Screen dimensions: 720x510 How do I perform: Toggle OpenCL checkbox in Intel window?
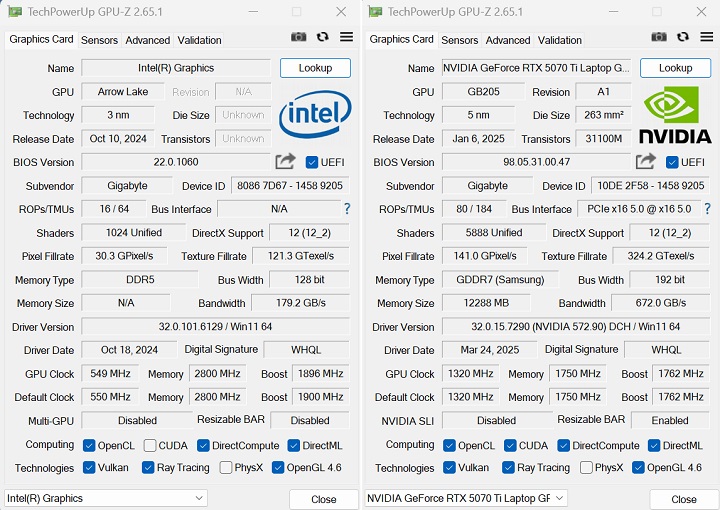pyautogui.click(x=89, y=445)
